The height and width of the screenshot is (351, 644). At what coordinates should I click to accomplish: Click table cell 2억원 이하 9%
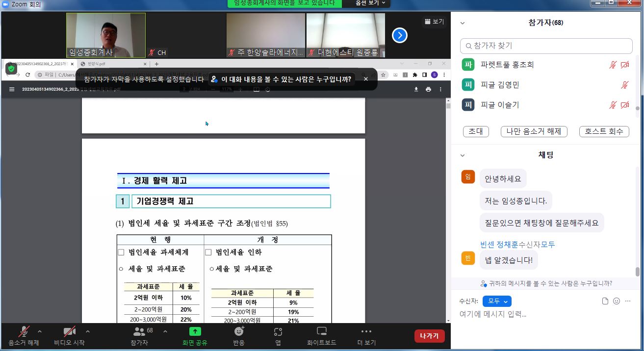pyautogui.click(x=262, y=302)
